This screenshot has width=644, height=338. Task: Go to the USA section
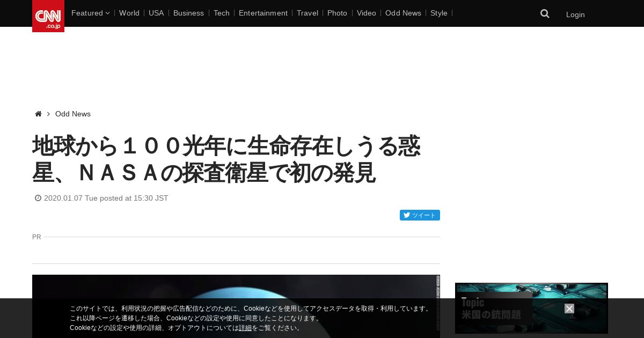(156, 13)
